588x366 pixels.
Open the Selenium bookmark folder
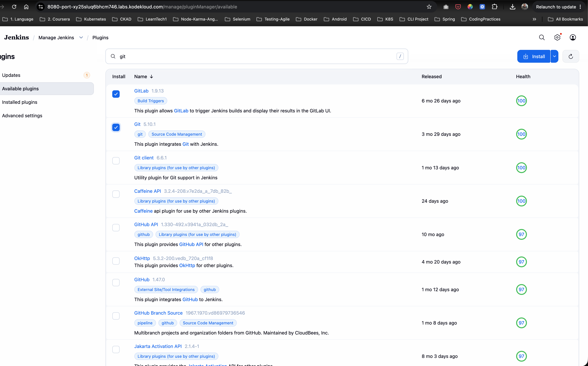(x=237, y=19)
